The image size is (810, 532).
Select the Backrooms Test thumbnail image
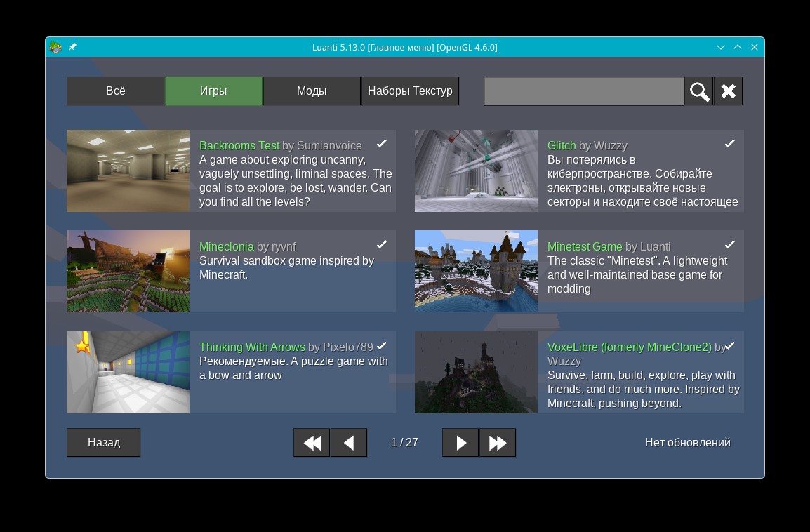[x=128, y=171]
